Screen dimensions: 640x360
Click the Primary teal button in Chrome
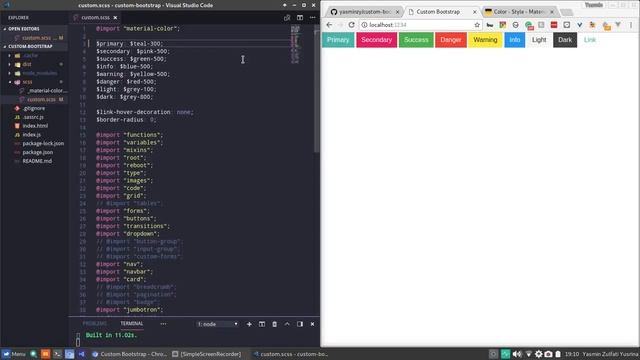point(338,40)
